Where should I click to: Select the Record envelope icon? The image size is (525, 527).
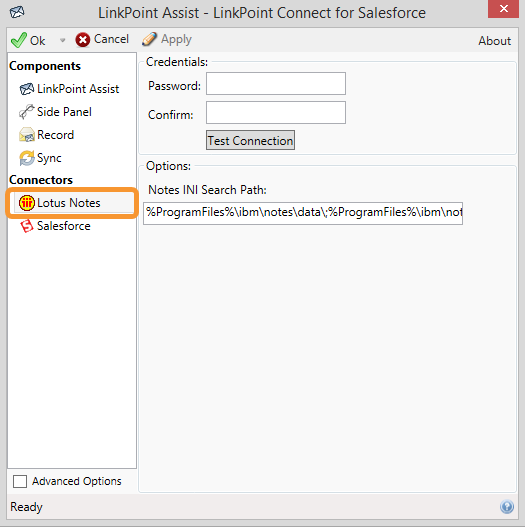(x=27, y=135)
